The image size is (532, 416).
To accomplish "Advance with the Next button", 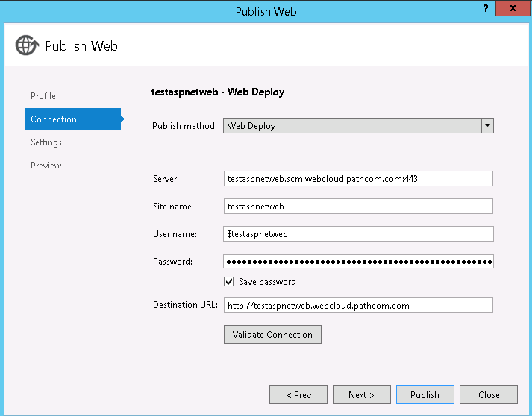I will coord(362,394).
